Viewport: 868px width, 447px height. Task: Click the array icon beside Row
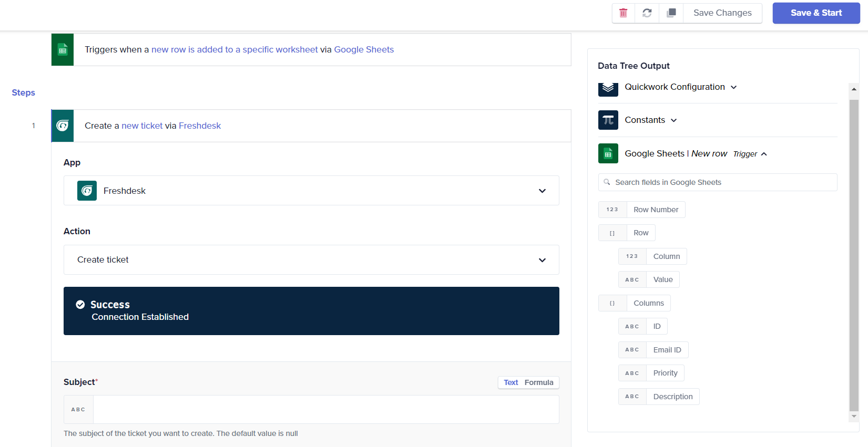[612, 233]
